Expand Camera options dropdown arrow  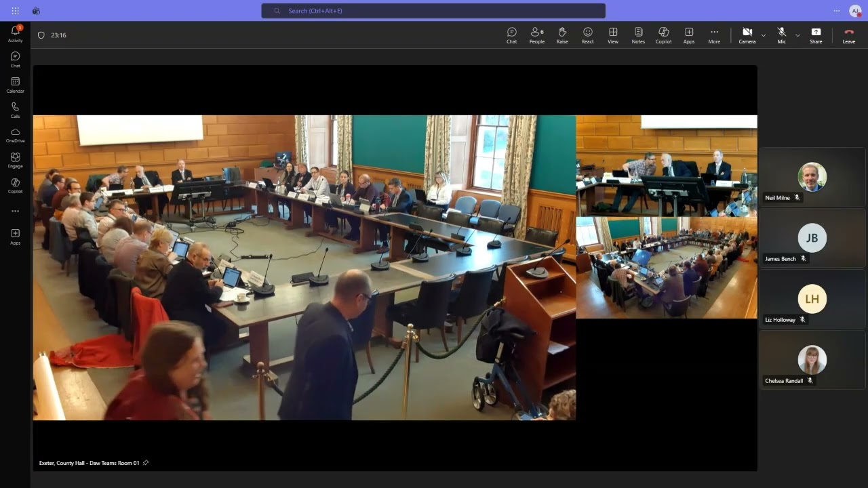pyautogui.click(x=764, y=35)
